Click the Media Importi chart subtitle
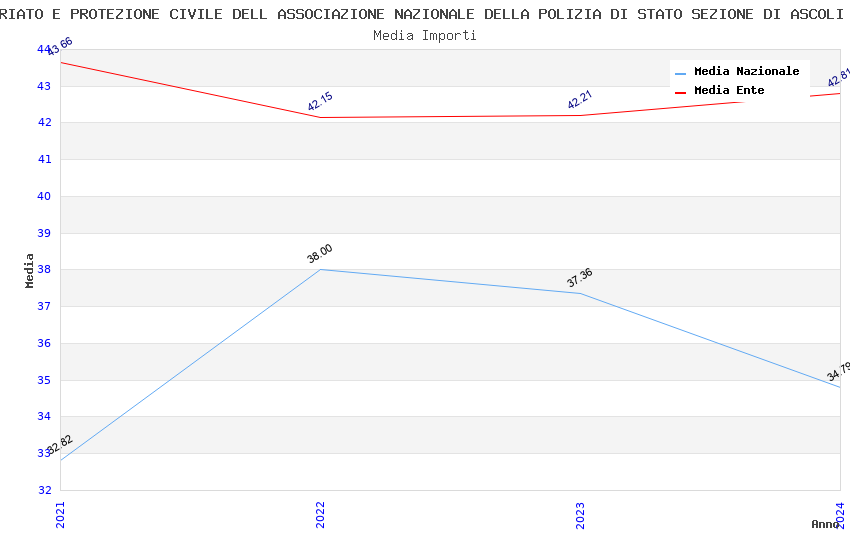Image resolution: width=850 pixels, height=550 pixels. click(x=425, y=35)
